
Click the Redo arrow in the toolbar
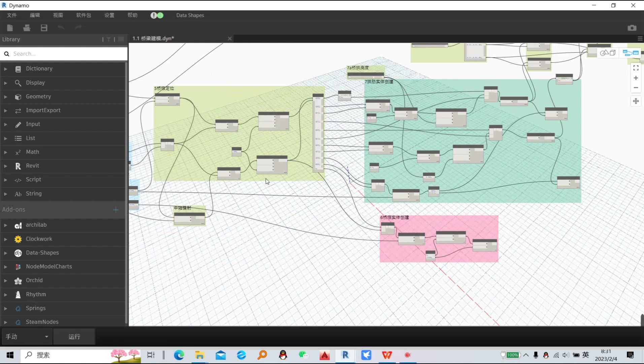pyautogui.click(x=78, y=28)
